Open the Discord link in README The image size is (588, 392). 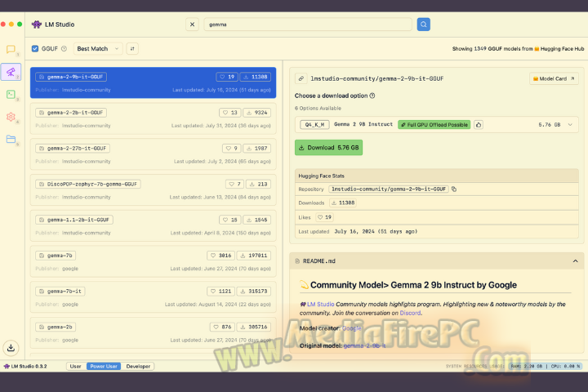(410, 313)
